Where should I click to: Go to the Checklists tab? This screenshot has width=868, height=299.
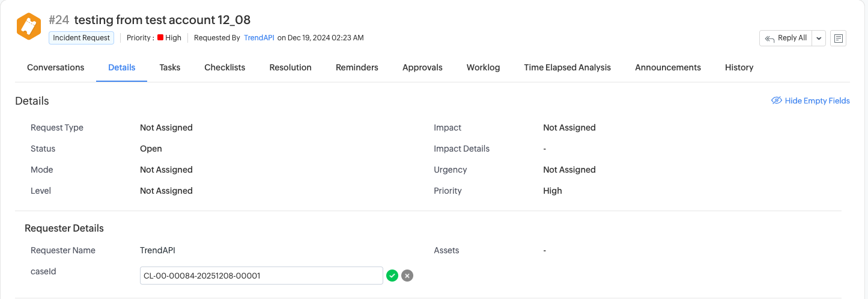tap(225, 67)
